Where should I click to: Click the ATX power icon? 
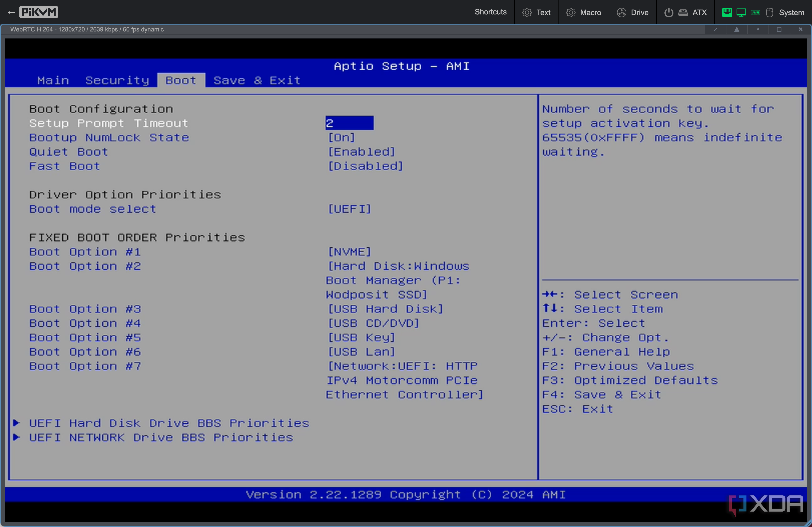(668, 13)
